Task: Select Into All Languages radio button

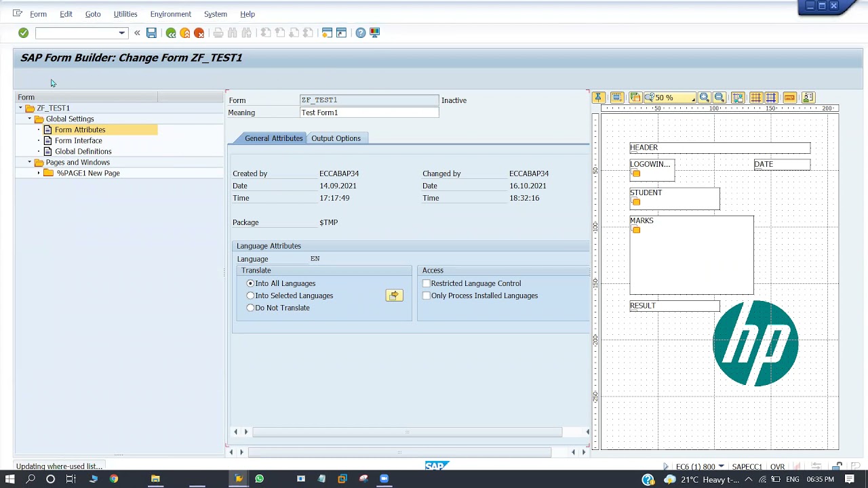Action: (250, 283)
